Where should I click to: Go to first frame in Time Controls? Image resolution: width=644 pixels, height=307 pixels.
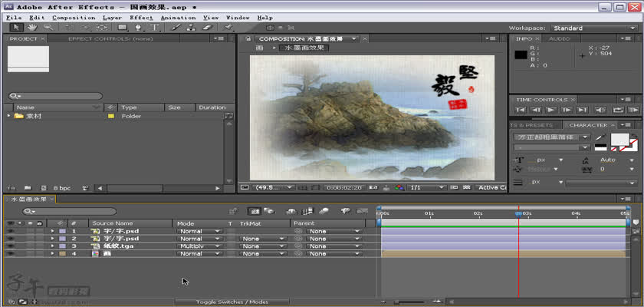[x=521, y=110]
